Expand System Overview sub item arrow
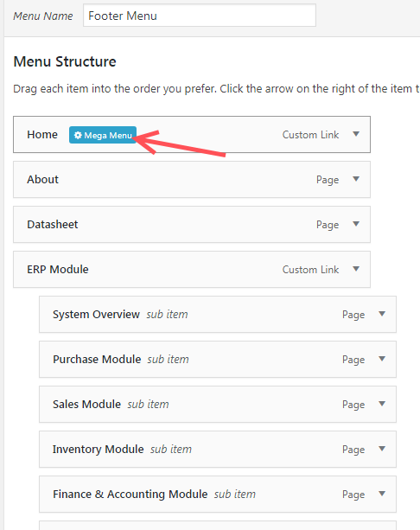Image resolution: width=420 pixels, height=530 pixels. tap(382, 314)
